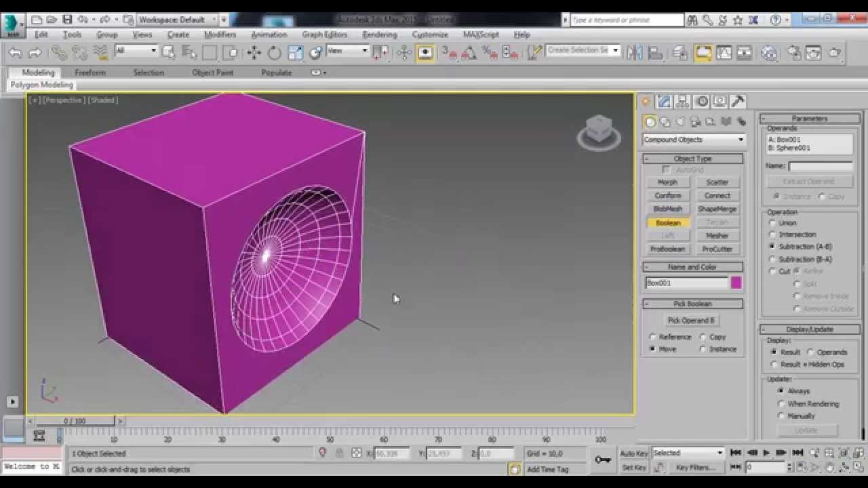Activate the Select and Rotate tool
This screenshot has width=868, height=488.
point(273,53)
